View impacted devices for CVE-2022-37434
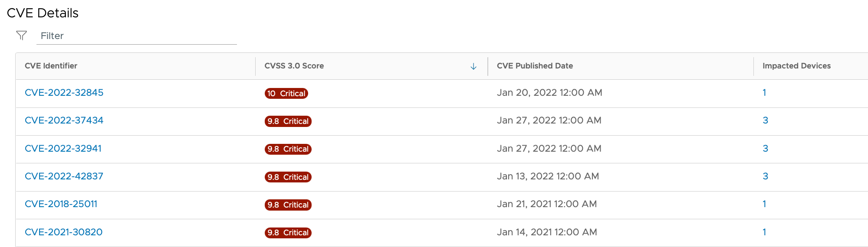 coord(765,120)
